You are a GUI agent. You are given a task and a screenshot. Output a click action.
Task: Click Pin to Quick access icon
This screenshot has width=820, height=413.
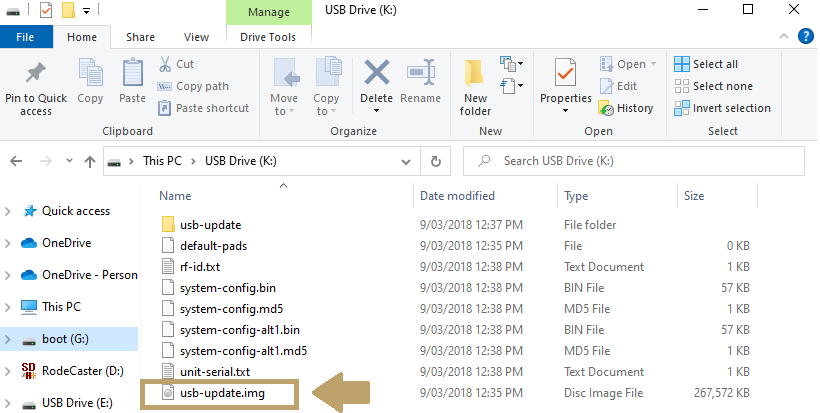(x=36, y=73)
